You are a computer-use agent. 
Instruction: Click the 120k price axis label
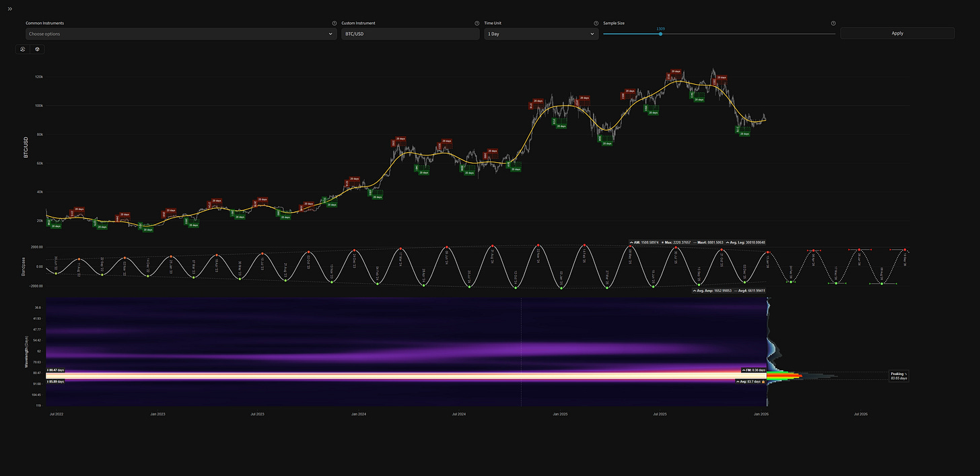39,77
